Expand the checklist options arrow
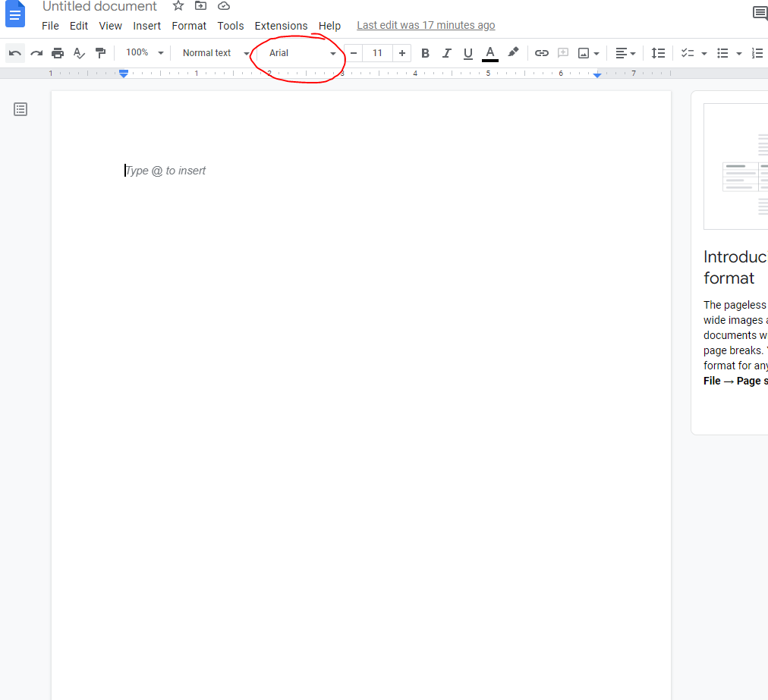The width and height of the screenshot is (768, 700). coord(703,53)
